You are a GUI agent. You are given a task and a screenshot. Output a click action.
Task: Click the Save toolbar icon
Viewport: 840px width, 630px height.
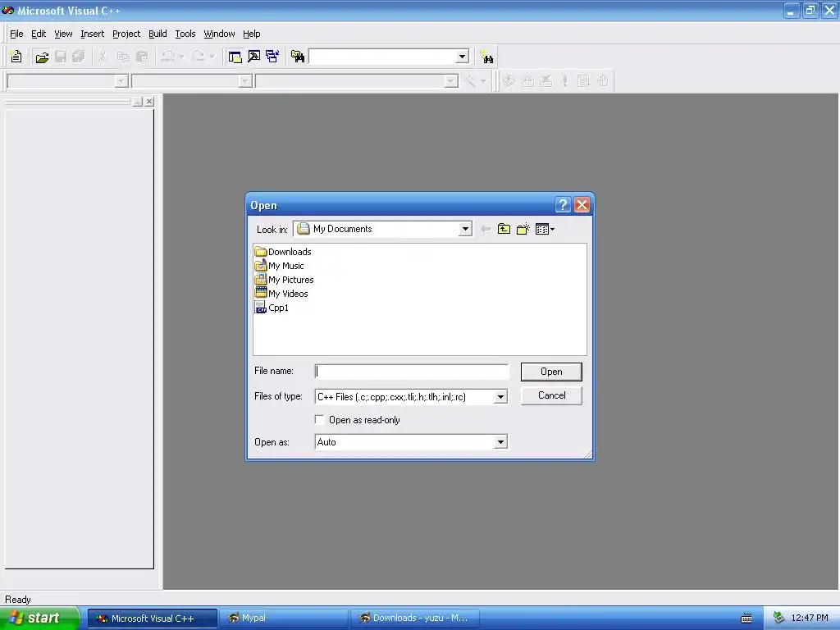61,57
